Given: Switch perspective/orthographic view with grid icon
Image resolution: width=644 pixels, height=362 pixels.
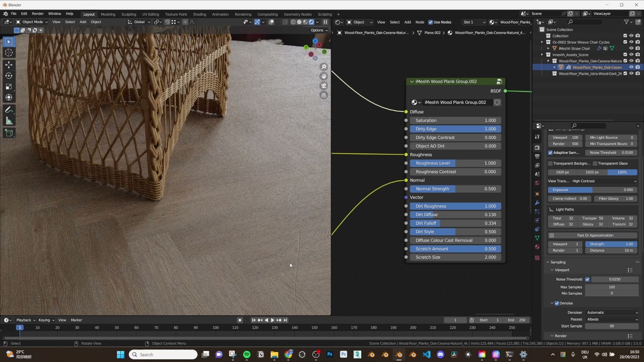Looking at the screenshot, I should (324, 95).
